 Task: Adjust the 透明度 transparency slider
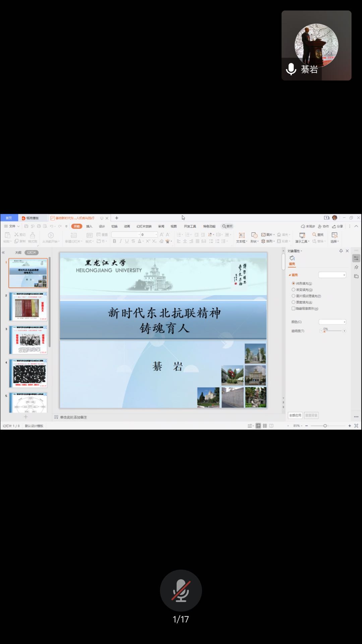324,331
